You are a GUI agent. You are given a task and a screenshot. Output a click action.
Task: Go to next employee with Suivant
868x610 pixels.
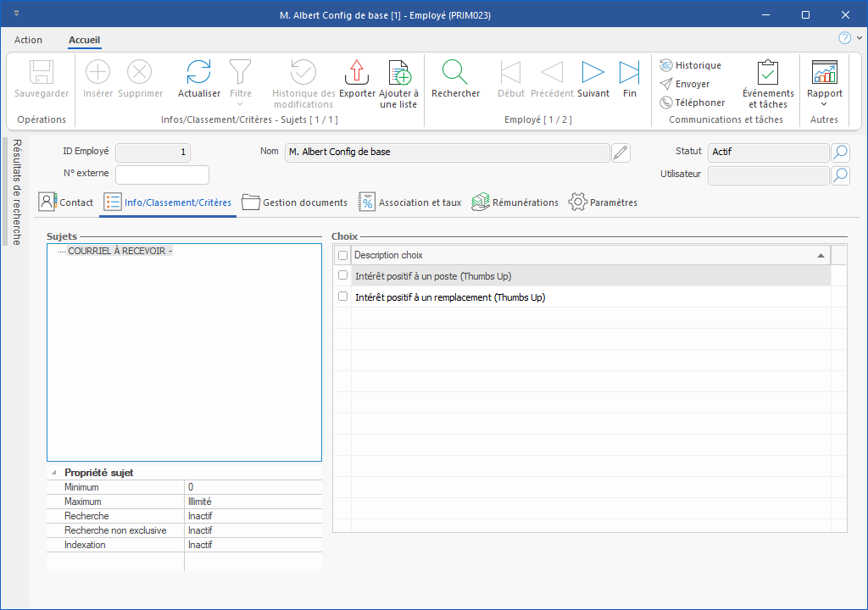click(x=593, y=74)
